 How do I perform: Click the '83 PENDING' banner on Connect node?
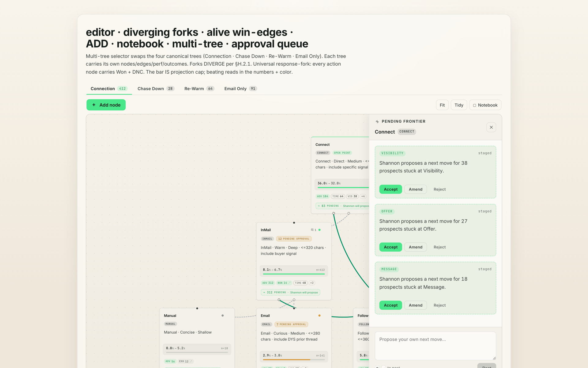pos(342,206)
